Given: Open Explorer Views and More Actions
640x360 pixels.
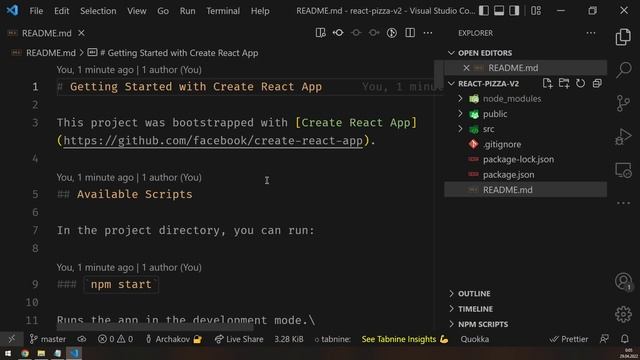Looking at the screenshot, I should click(591, 33).
